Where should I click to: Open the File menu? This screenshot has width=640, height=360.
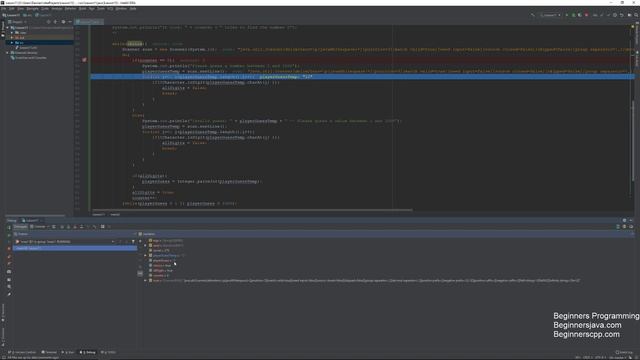[4, 9]
